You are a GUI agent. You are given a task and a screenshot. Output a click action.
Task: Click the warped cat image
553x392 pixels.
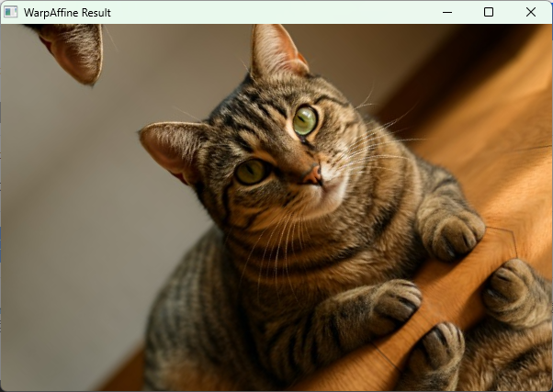tap(276, 207)
